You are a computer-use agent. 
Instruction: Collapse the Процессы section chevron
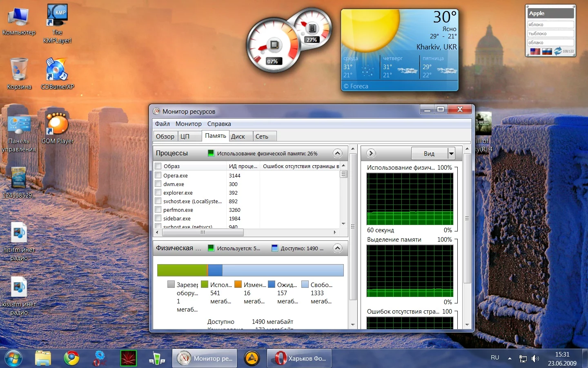click(337, 153)
